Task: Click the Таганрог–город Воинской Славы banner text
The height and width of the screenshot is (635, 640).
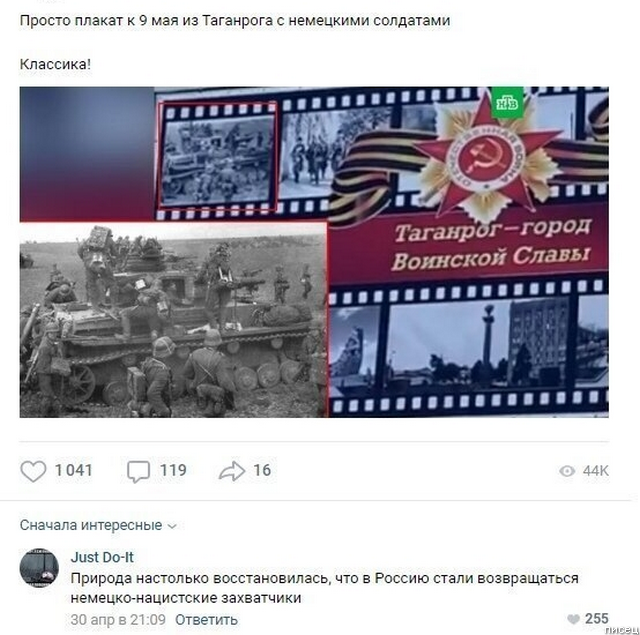Action: coord(492,244)
